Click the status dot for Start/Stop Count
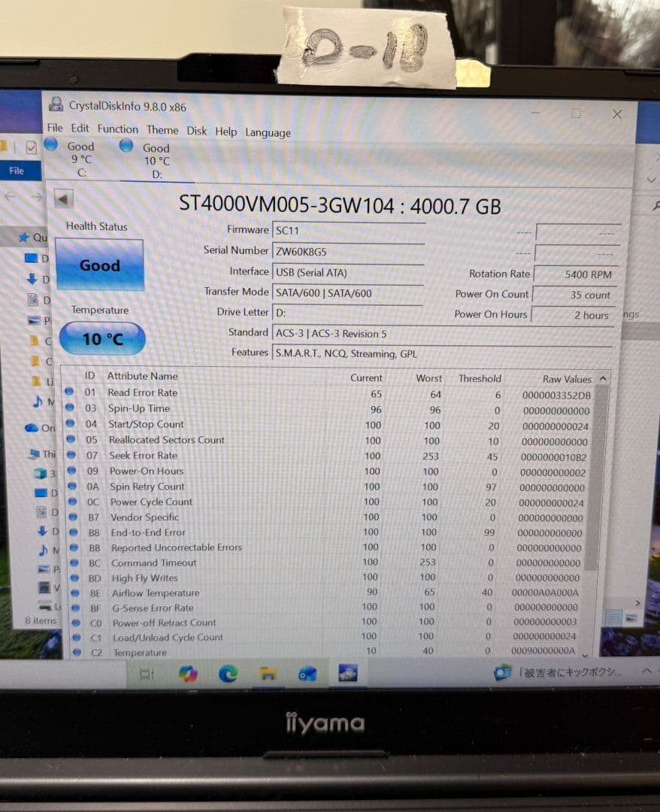Image resolution: width=660 pixels, height=812 pixels. tap(71, 423)
